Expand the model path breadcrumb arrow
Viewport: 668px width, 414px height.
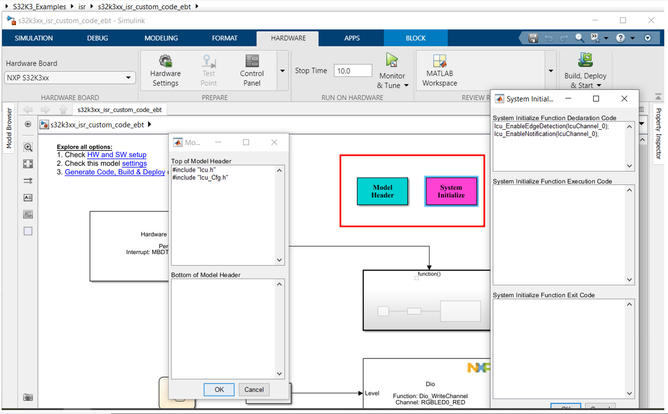tap(150, 124)
